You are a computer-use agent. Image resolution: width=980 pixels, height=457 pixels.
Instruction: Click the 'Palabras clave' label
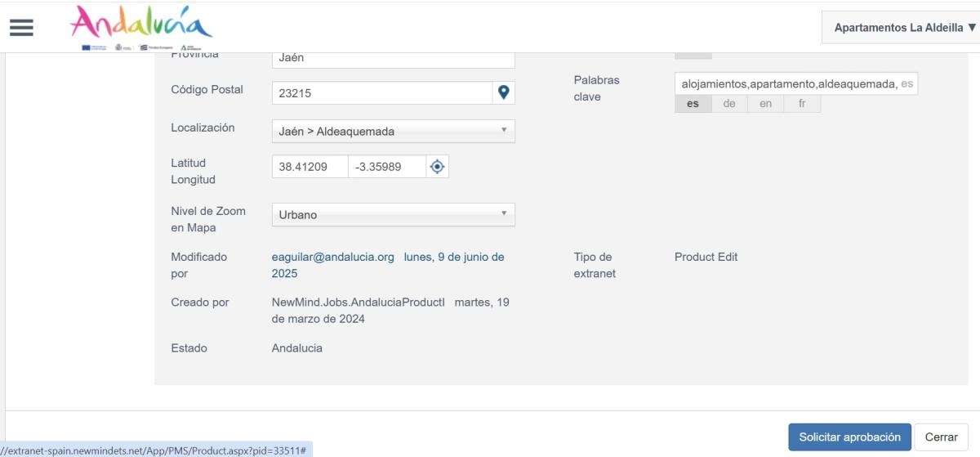(597, 88)
